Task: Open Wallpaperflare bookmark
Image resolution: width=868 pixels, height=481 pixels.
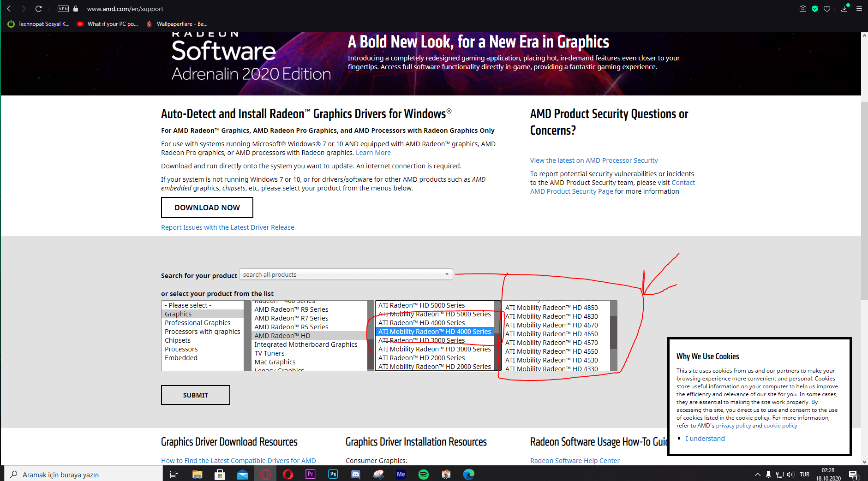Action: tap(177, 24)
